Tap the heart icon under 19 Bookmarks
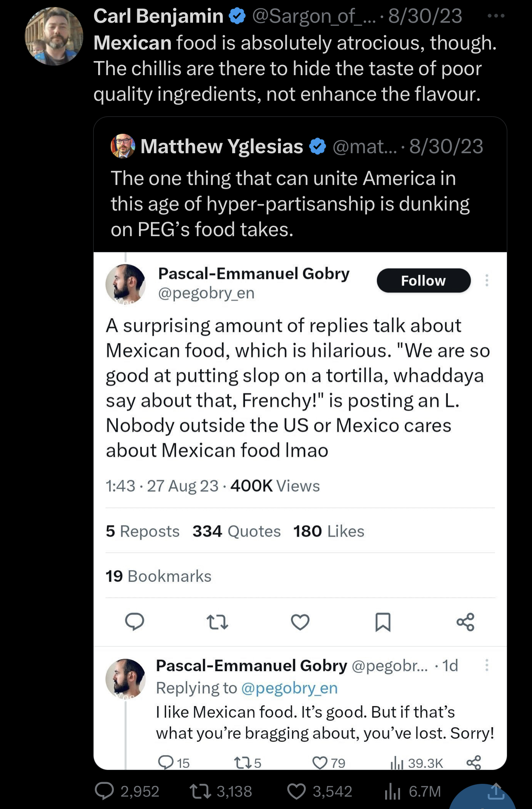The height and width of the screenshot is (809, 532). point(300,622)
